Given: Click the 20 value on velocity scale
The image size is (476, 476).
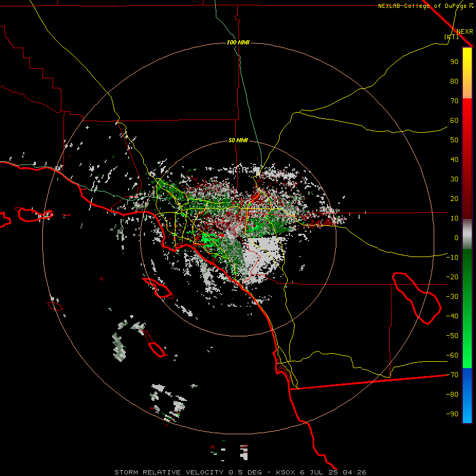Looking at the screenshot, I should click(x=454, y=199).
